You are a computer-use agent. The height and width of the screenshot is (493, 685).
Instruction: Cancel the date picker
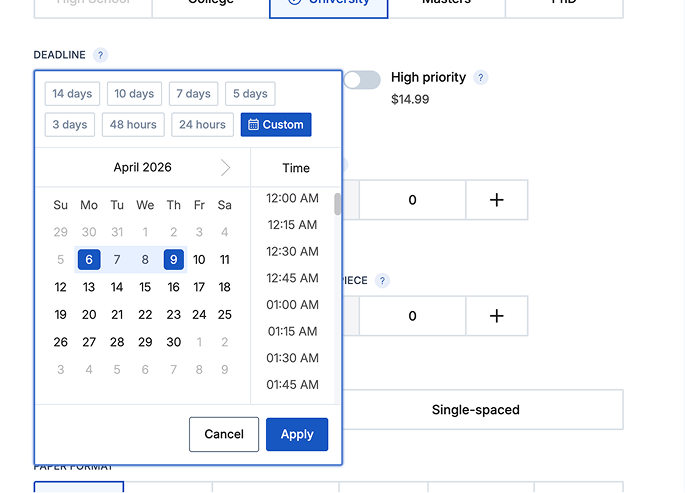click(x=224, y=434)
